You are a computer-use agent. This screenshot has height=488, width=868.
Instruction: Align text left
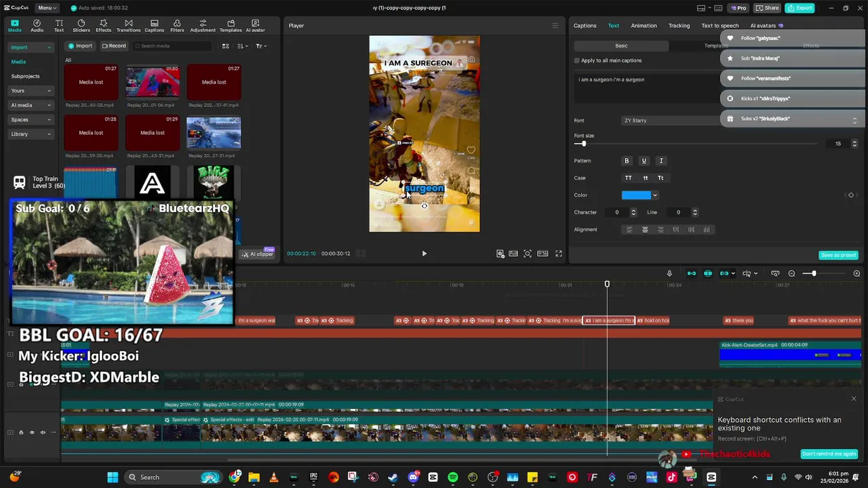tap(629, 230)
